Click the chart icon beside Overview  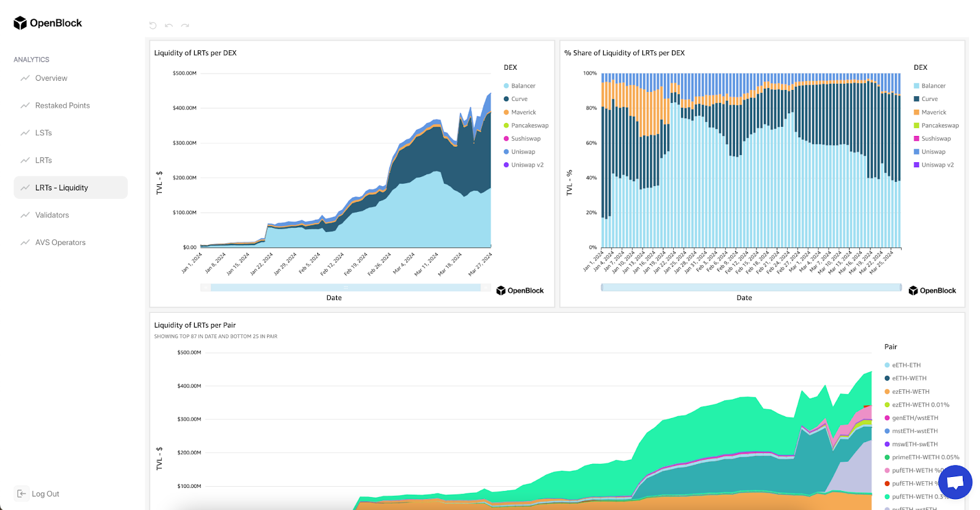[x=25, y=78]
